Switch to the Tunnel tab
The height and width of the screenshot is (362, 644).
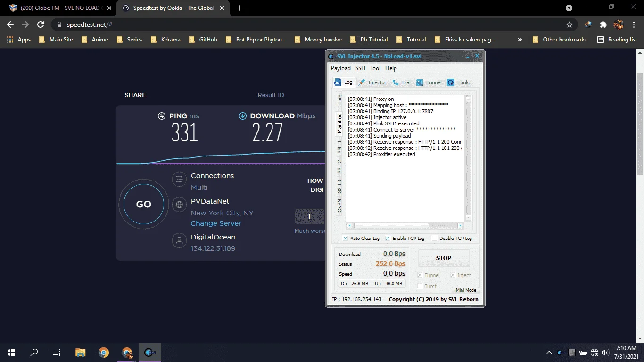tap(429, 82)
